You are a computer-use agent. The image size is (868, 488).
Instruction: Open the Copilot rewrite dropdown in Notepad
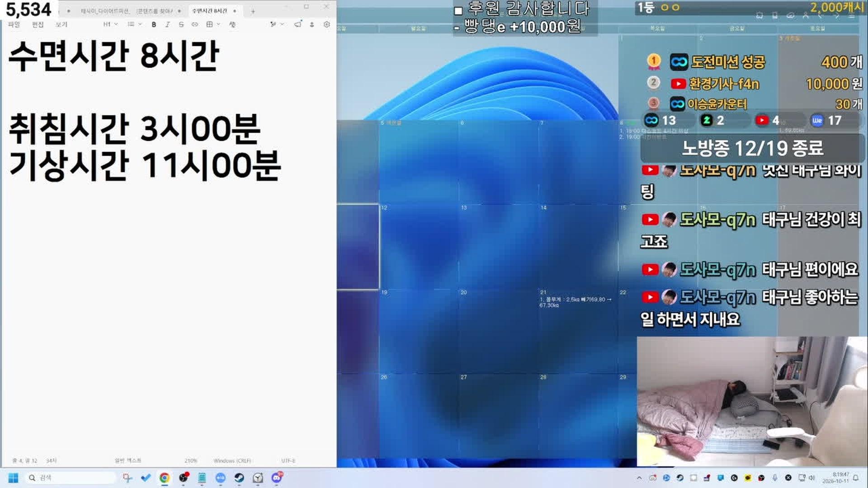coord(276,24)
